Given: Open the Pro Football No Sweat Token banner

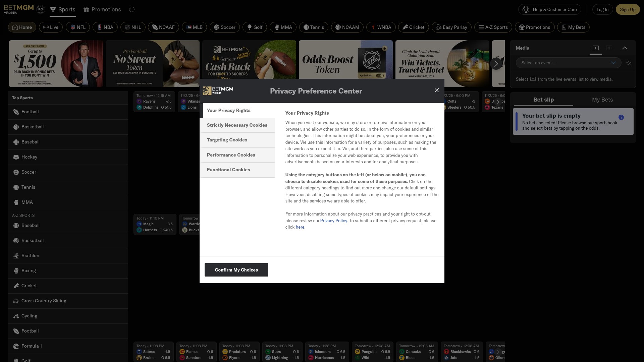Looking at the screenshot, I should pyautogui.click(x=153, y=64).
